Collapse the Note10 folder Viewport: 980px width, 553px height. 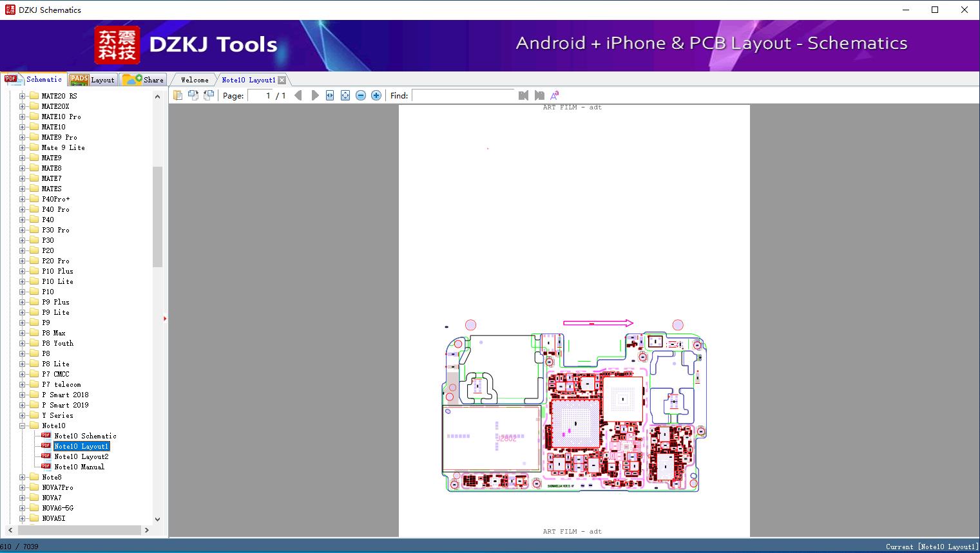23,426
